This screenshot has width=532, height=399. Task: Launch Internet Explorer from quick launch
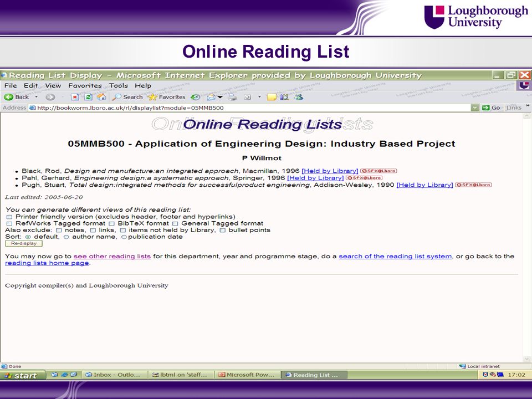tap(64, 375)
